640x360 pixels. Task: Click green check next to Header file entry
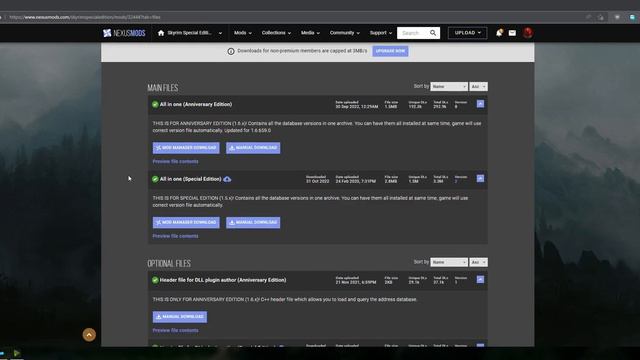[155, 280]
